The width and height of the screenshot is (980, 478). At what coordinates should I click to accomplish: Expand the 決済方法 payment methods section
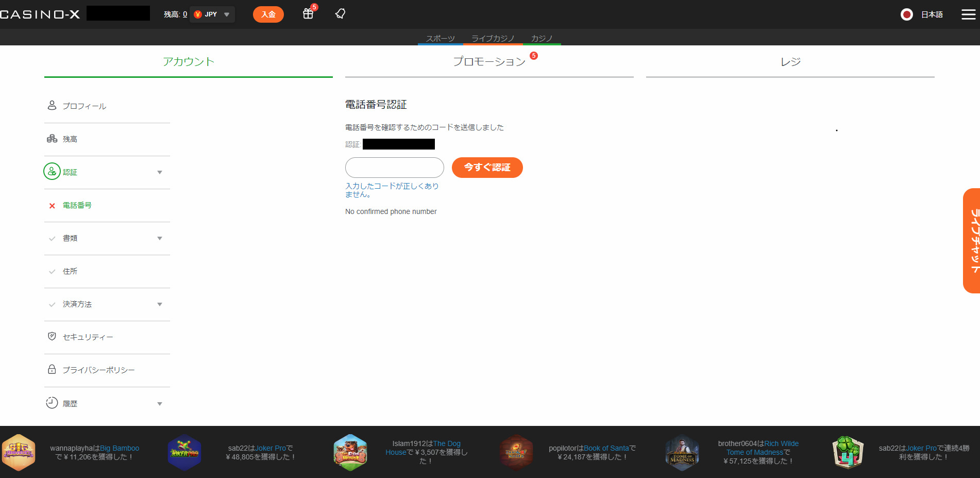[x=159, y=304]
